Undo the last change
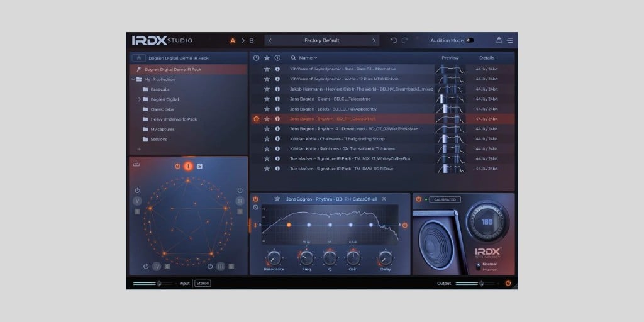644x322 pixels. coord(394,40)
